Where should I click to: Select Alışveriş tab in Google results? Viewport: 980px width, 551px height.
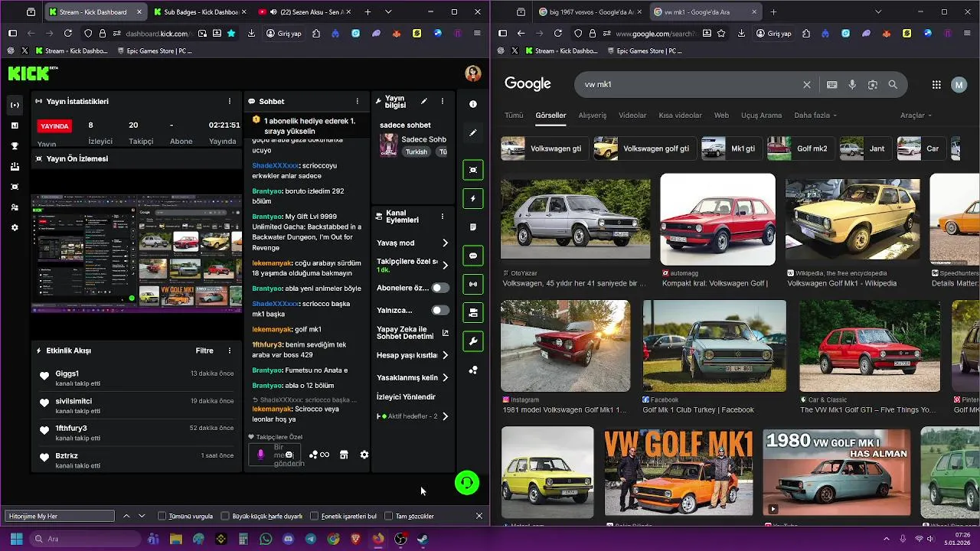coord(593,116)
